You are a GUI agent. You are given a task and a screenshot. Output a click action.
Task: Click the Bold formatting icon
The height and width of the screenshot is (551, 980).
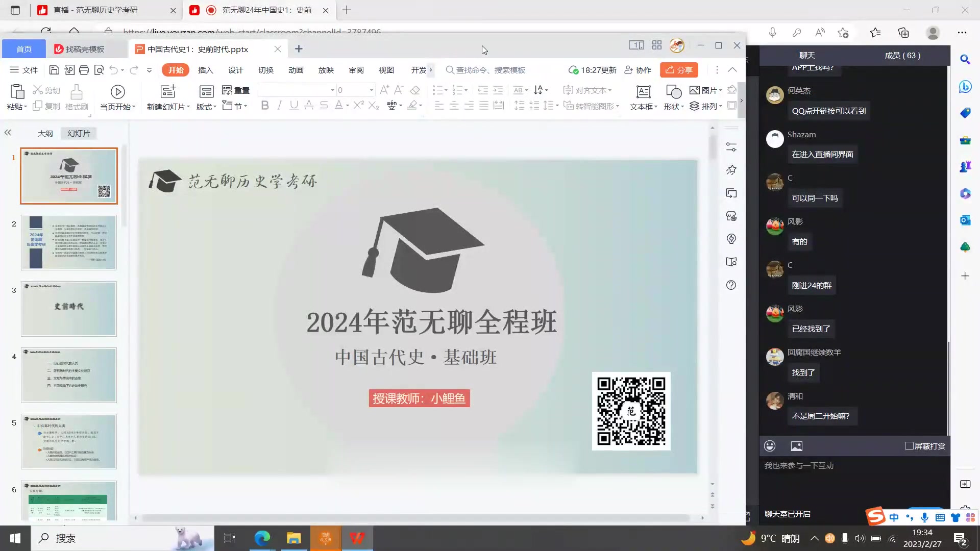click(264, 105)
